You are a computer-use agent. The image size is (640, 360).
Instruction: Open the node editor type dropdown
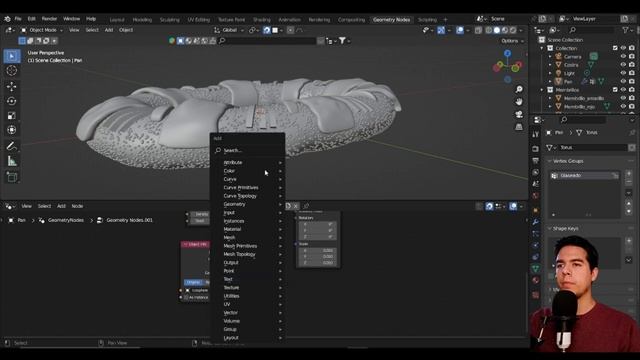pyautogui.click(x=9, y=206)
